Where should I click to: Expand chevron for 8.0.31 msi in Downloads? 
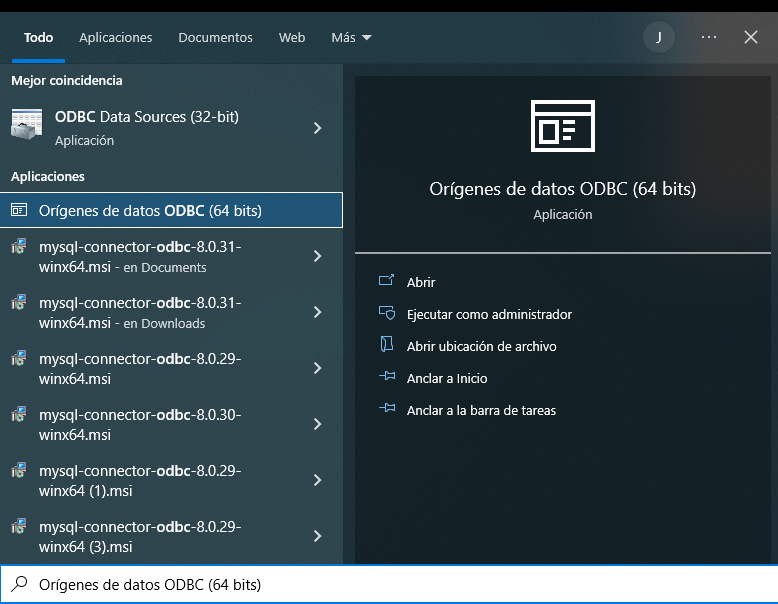[x=318, y=312]
